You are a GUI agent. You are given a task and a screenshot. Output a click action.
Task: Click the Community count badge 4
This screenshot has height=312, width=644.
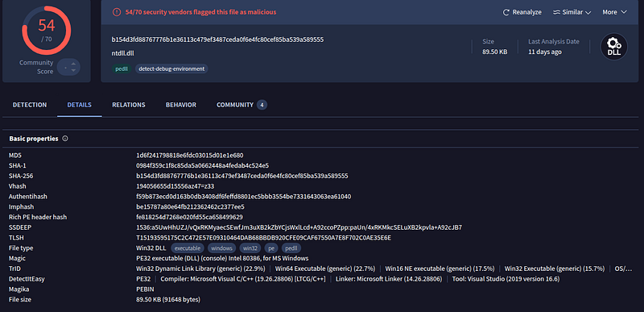coord(262,105)
